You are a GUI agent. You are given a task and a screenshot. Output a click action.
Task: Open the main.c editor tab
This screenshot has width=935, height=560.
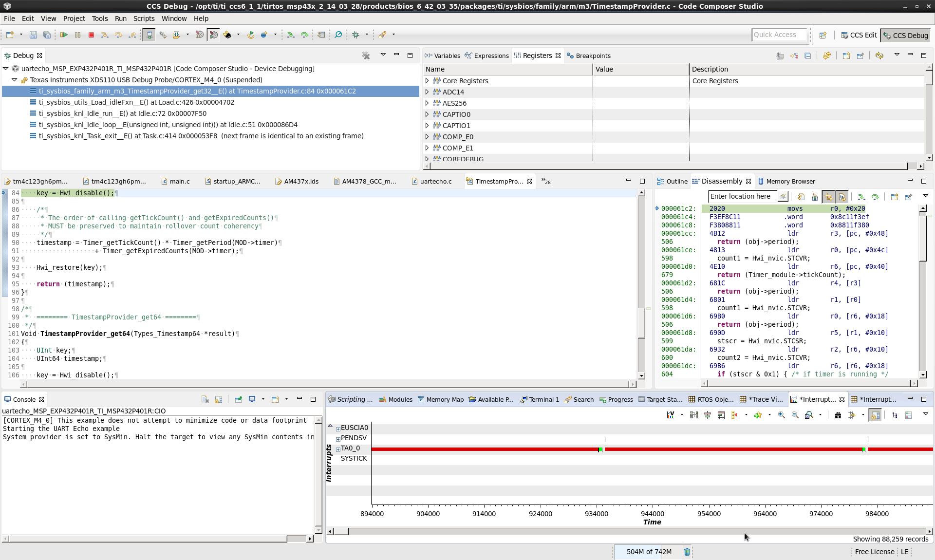175,181
